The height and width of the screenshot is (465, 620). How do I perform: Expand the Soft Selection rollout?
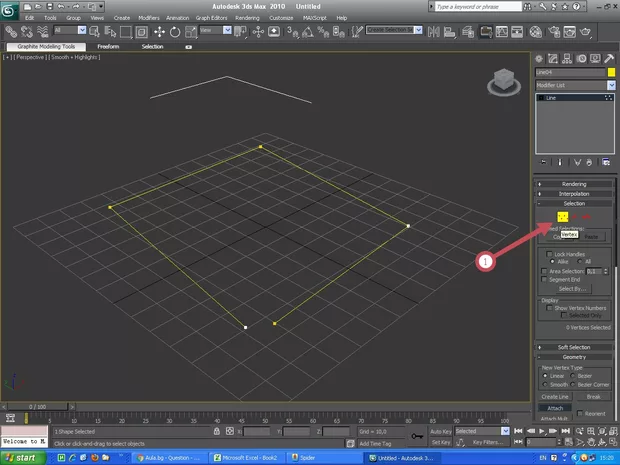click(573, 347)
